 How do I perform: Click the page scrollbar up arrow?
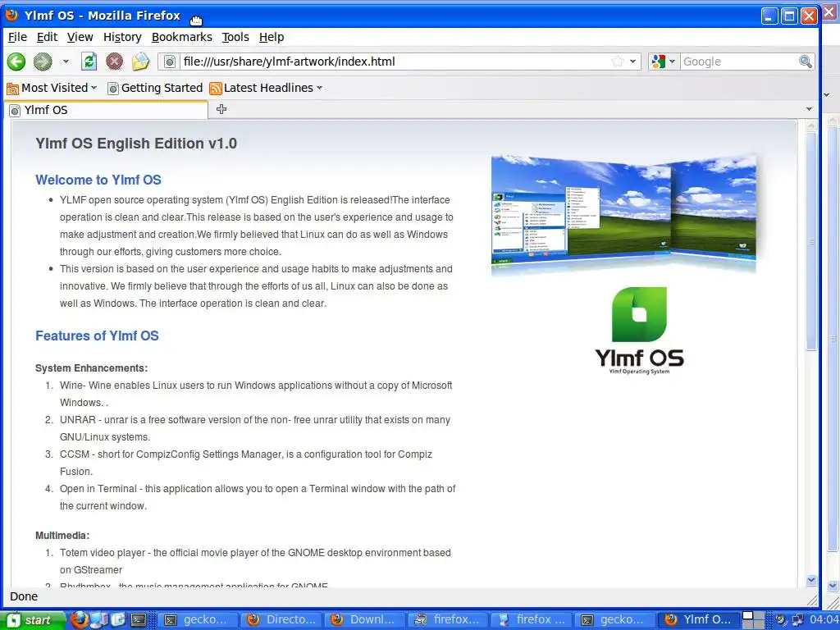click(x=811, y=126)
